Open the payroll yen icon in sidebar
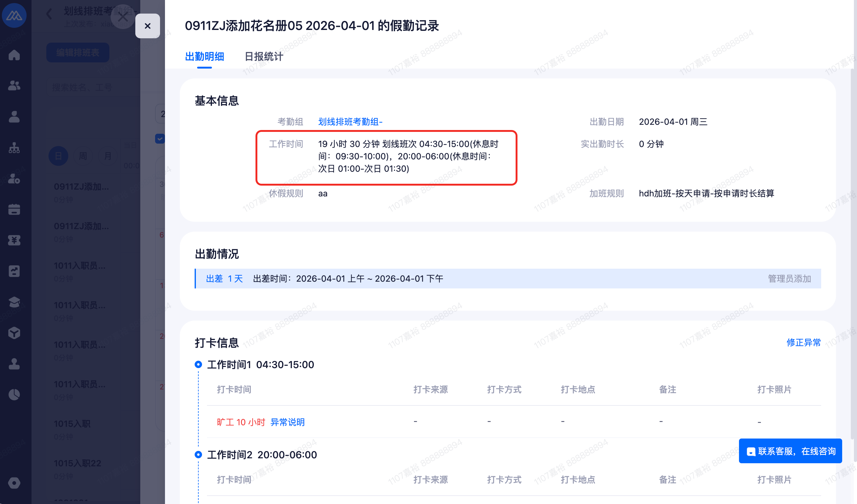857x504 pixels. (x=14, y=240)
